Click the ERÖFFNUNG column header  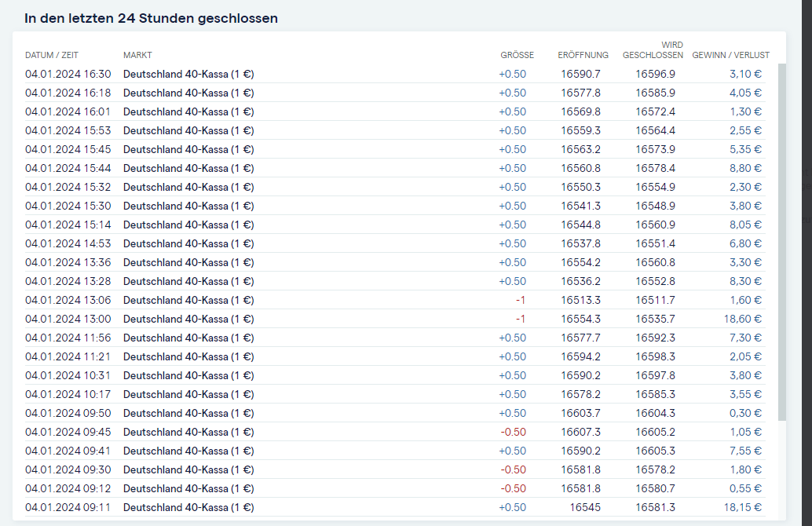pyautogui.click(x=583, y=55)
